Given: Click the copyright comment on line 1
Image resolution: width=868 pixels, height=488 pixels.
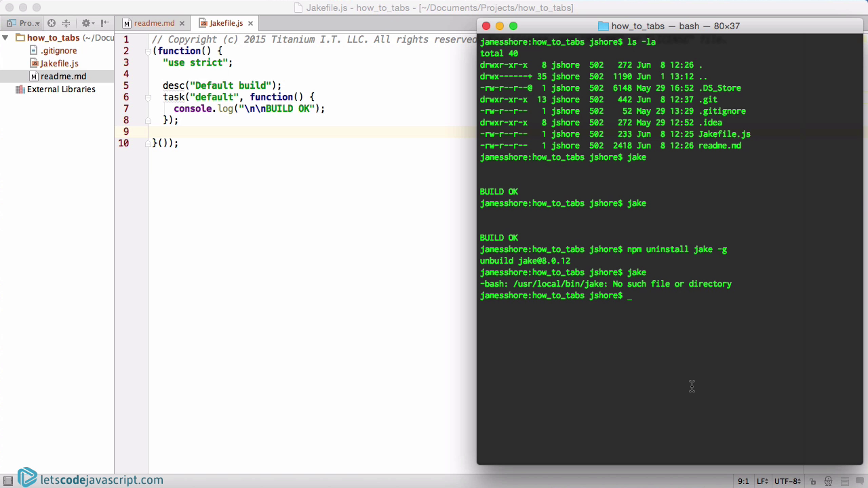Looking at the screenshot, I should 314,39.
